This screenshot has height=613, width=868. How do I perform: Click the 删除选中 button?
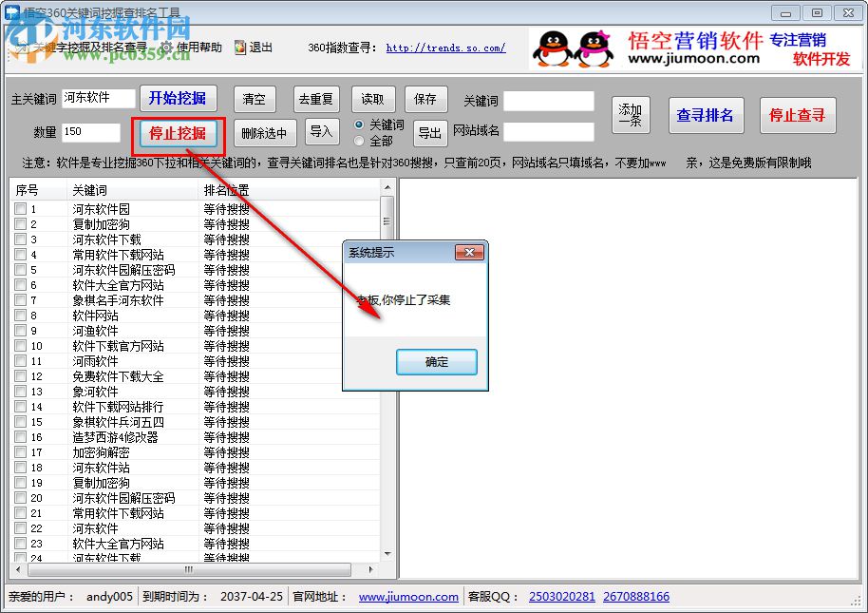[x=265, y=133]
